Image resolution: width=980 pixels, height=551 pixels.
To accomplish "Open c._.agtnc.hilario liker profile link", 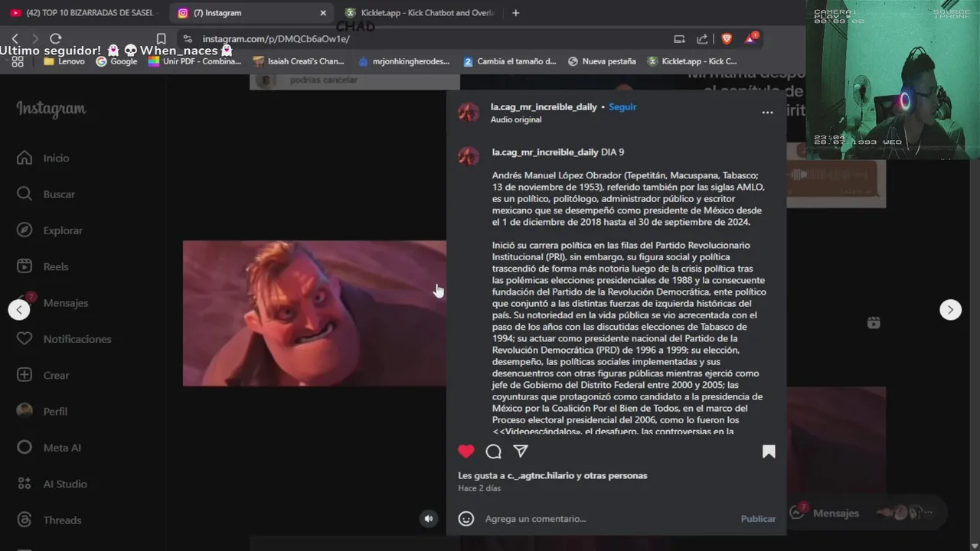I will point(541,476).
